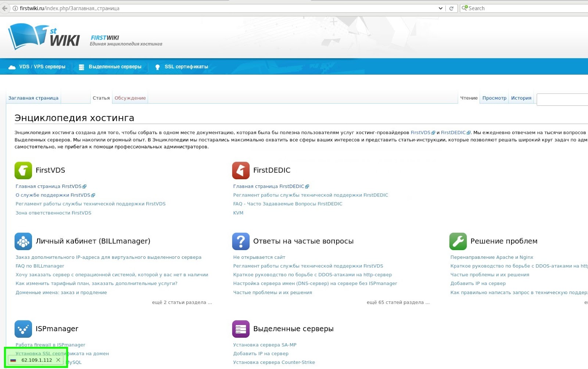The height and width of the screenshot is (369, 588).
Task: Open the address bar history dropdown arrow
Action: 441,8
